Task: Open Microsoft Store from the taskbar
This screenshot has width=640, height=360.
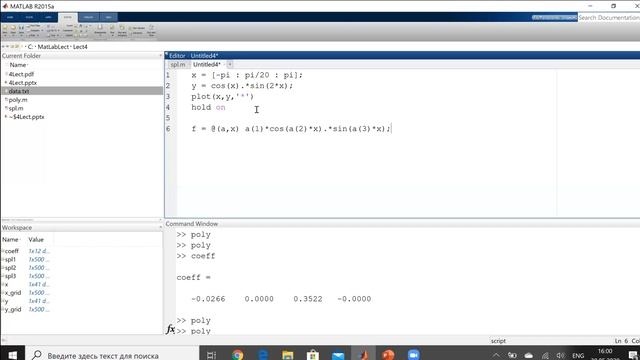Action: tap(313, 355)
